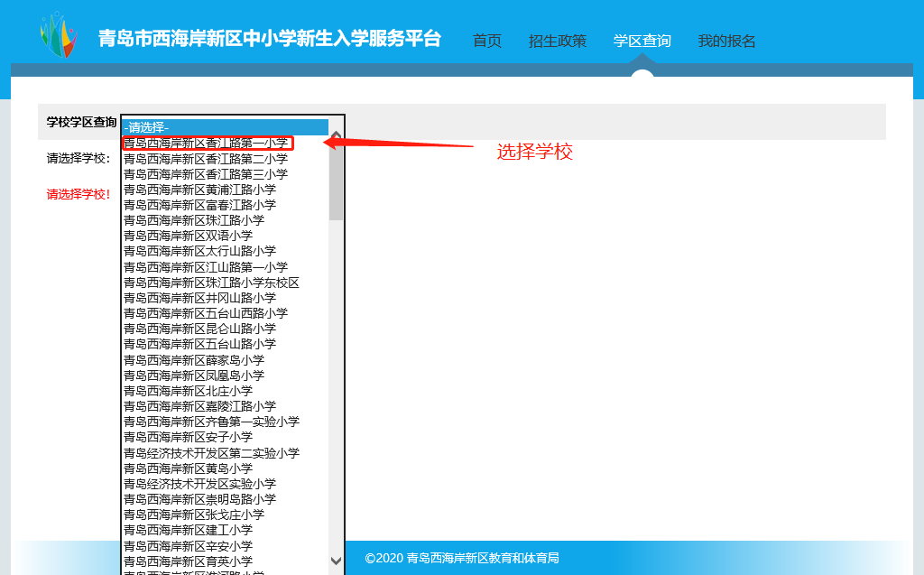Click the red 请选择学校! warning message
Image resolution: width=924 pixels, height=575 pixels.
[x=79, y=194]
